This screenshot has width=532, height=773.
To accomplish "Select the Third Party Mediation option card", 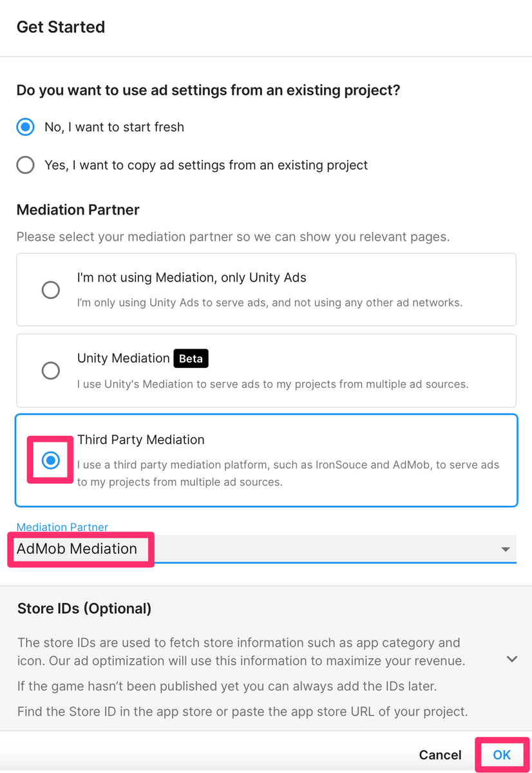I will [x=266, y=460].
